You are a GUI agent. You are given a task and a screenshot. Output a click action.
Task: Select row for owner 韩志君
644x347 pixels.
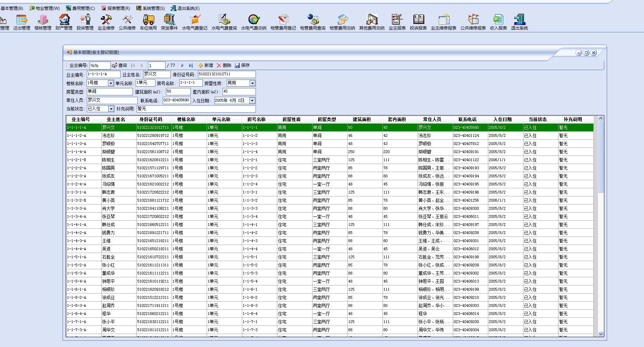(x=330, y=192)
